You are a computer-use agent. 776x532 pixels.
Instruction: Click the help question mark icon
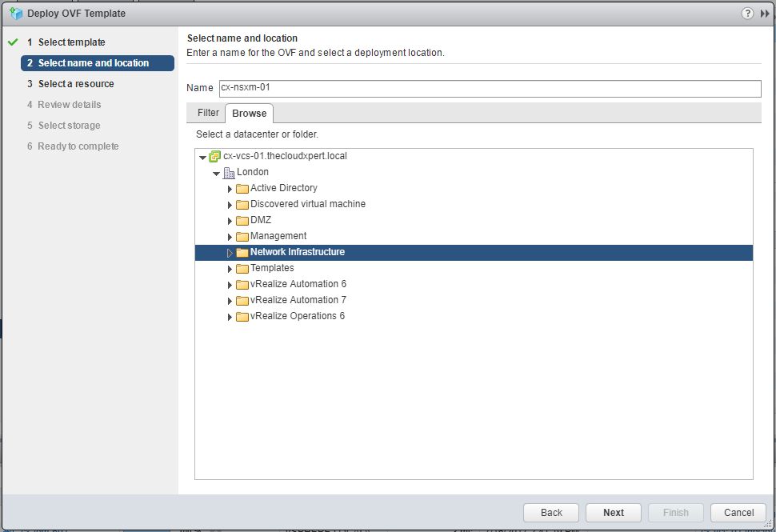747,14
